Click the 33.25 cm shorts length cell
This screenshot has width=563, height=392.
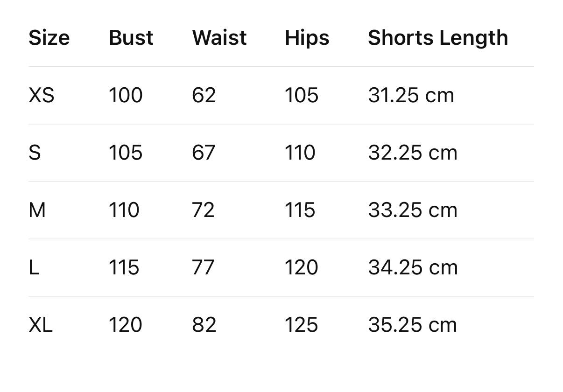(412, 210)
